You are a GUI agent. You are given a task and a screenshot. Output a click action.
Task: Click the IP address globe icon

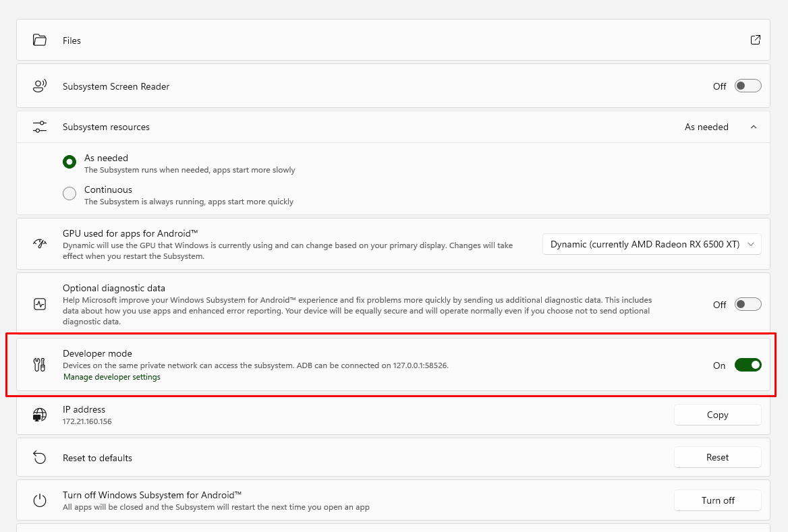coord(40,415)
